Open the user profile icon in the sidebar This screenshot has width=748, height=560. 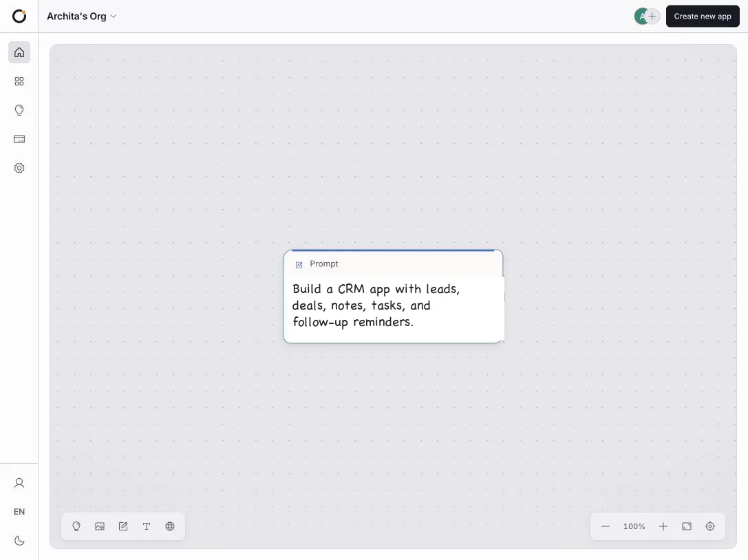click(x=19, y=483)
